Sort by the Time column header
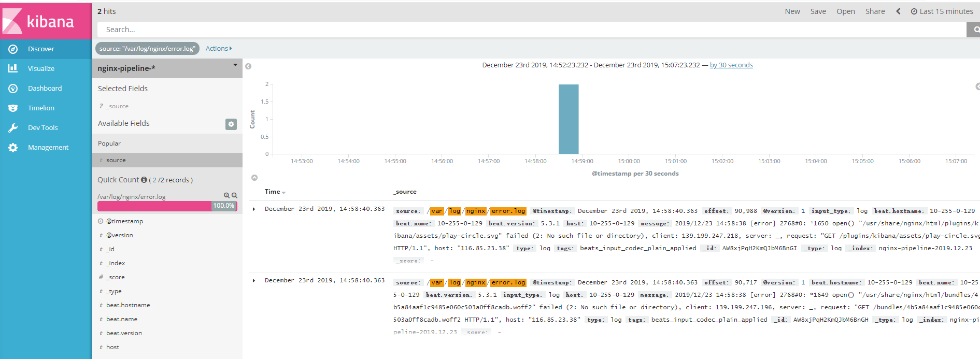The width and height of the screenshot is (980, 359). coord(275,192)
